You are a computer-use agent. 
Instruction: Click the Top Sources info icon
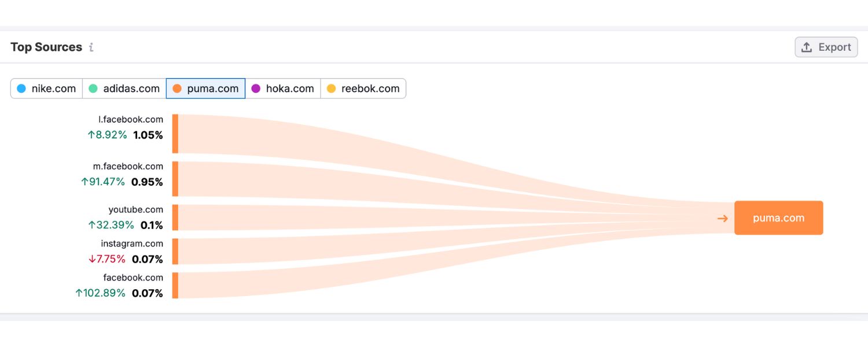pos(91,47)
